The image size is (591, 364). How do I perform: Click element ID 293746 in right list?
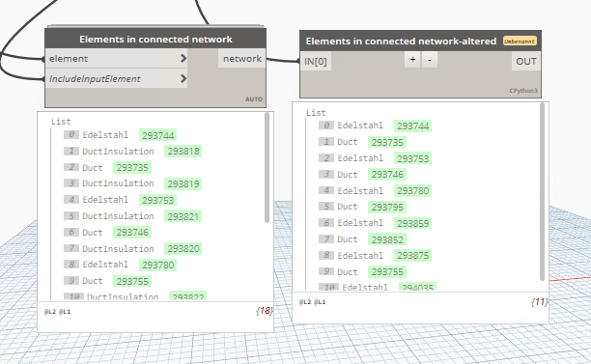[x=387, y=175]
